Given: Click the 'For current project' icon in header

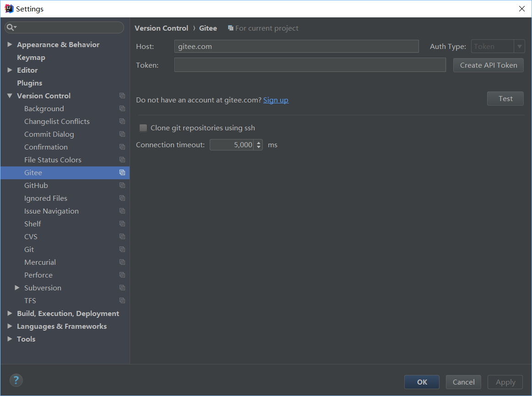Looking at the screenshot, I should tap(231, 28).
